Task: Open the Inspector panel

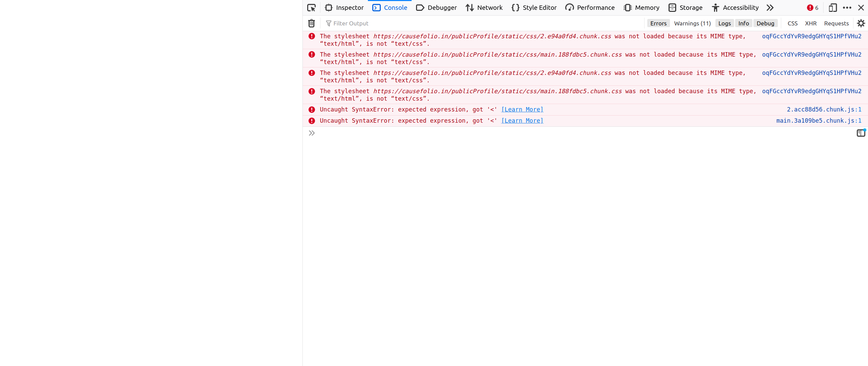Action: pos(343,7)
